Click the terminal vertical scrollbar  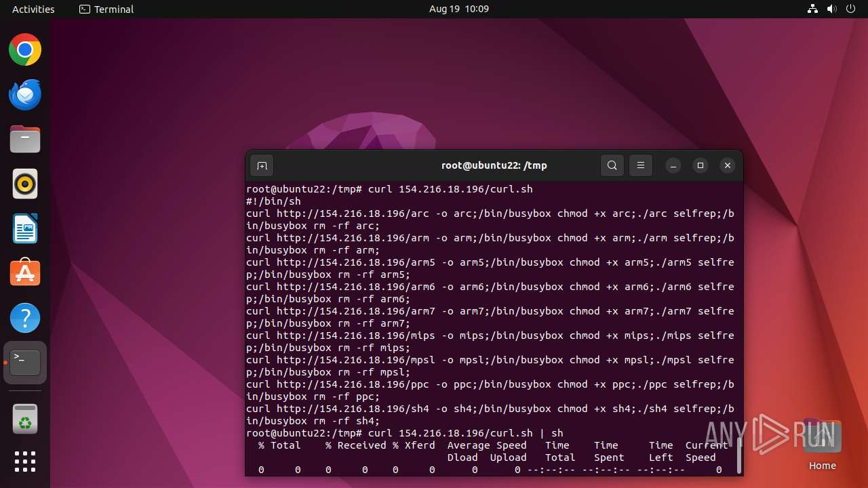739,454
